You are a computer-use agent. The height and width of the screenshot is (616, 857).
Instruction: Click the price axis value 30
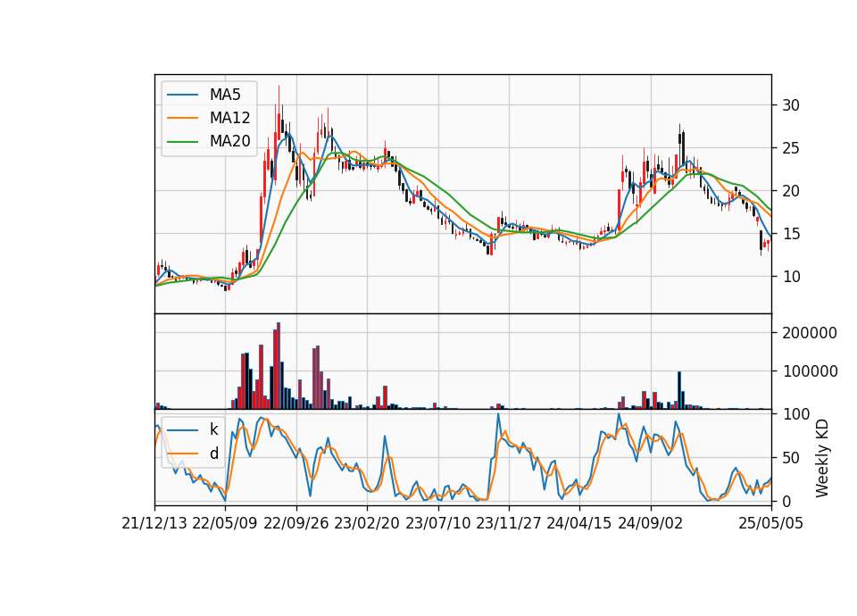pos(791,105)
